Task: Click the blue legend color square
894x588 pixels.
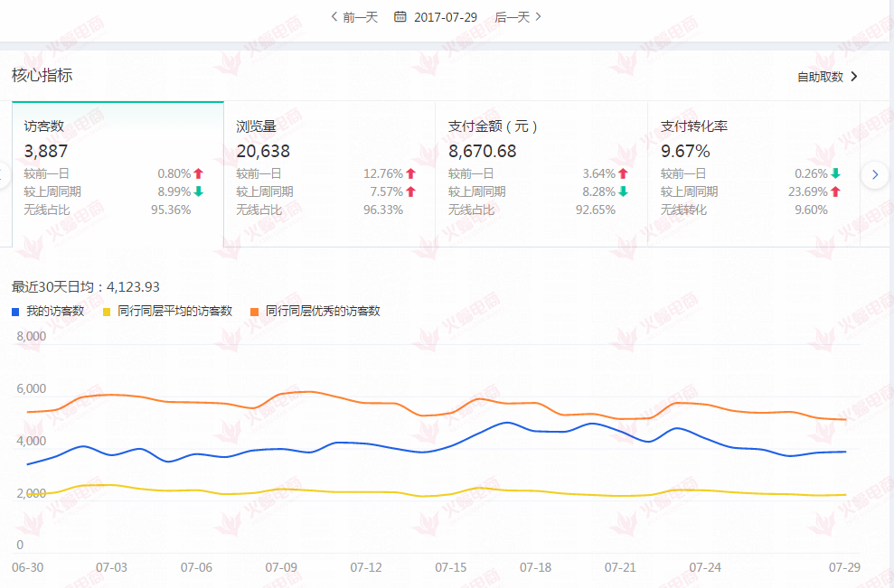Action: (x=15, y=312)
